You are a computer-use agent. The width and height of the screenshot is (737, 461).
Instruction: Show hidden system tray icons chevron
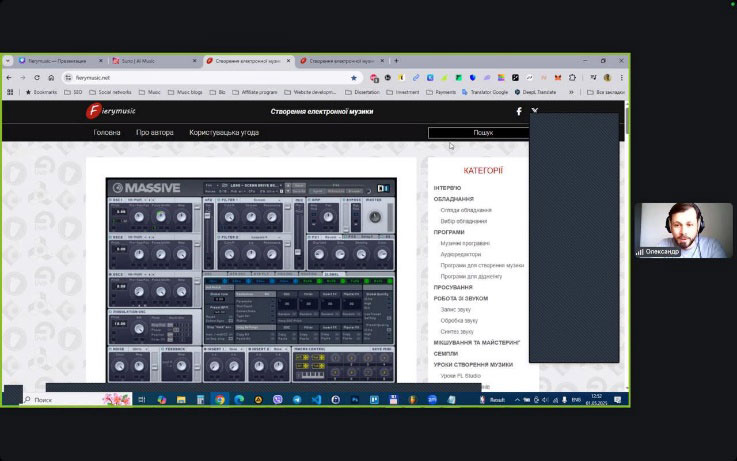click(517, 400)
